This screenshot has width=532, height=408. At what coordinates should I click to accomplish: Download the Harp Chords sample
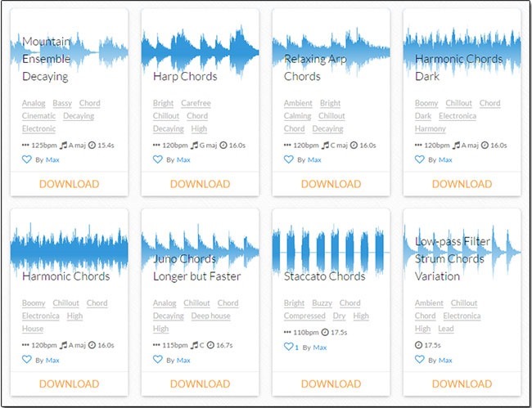point(200,184)
